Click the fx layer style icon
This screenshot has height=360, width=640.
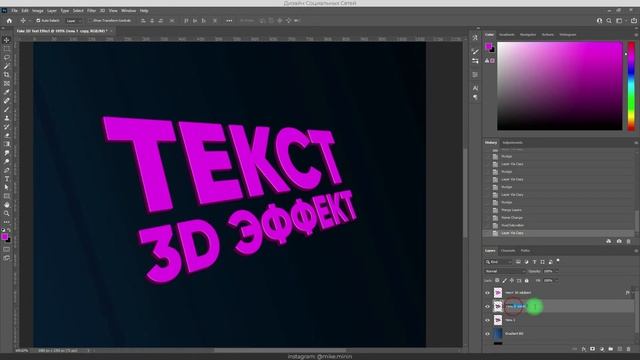pyautogui.click(x=583, y=349)
